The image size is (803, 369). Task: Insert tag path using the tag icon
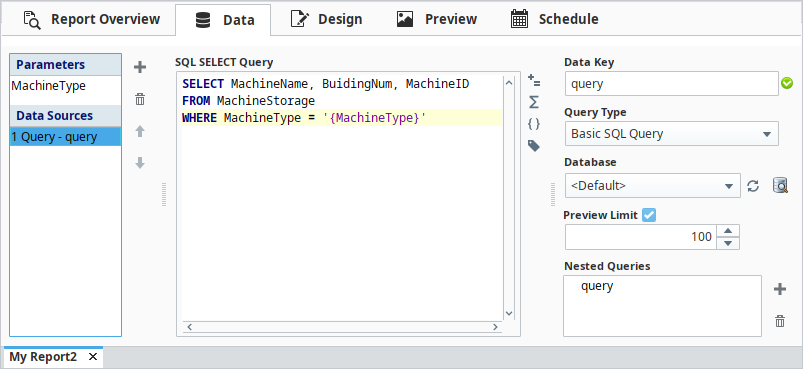coord(534,146)
